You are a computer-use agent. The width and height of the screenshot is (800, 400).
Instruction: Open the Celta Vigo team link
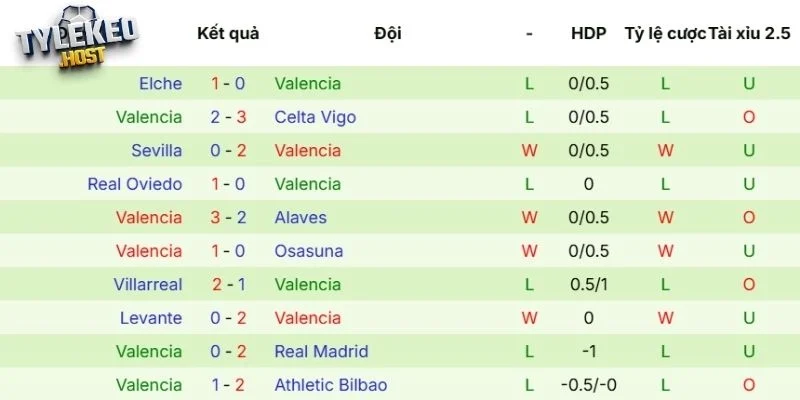(315, 117)
